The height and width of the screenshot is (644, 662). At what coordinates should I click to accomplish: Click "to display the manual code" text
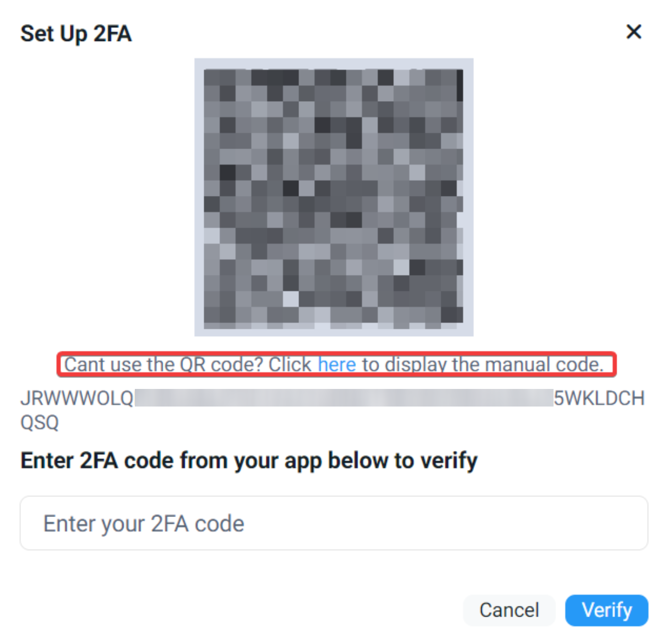[x=482, y=365]
